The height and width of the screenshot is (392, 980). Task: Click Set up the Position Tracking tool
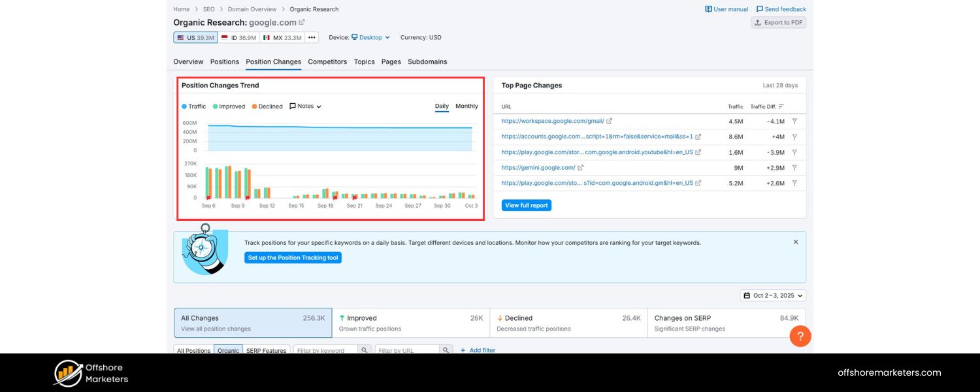point(293,258)
